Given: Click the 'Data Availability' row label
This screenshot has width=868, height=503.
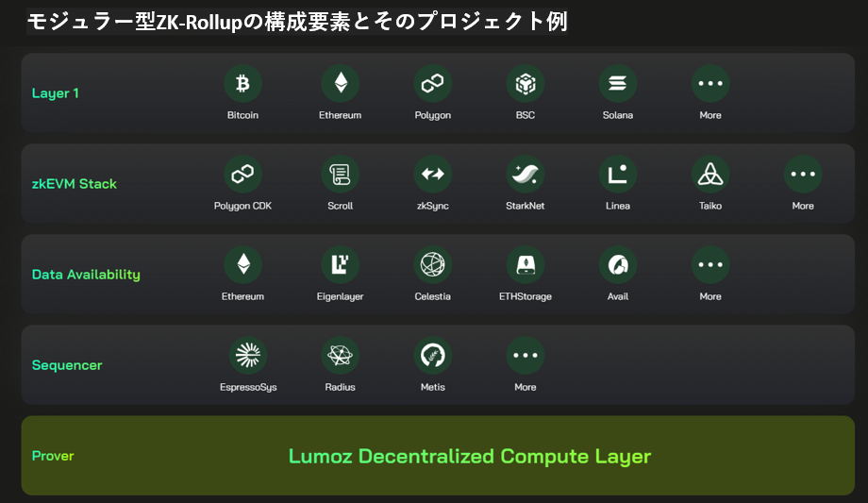Looking at the screenshot, I should (x=86, y=275).
